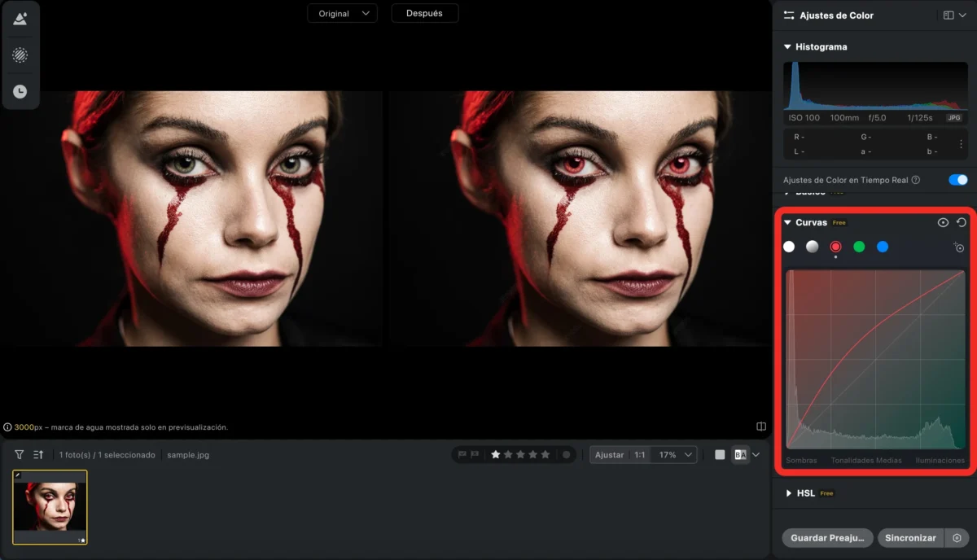Image resolution: width=977 pixels, height=560 pixels.
Task: Expand the HSL section
Action: coord(789,493)
